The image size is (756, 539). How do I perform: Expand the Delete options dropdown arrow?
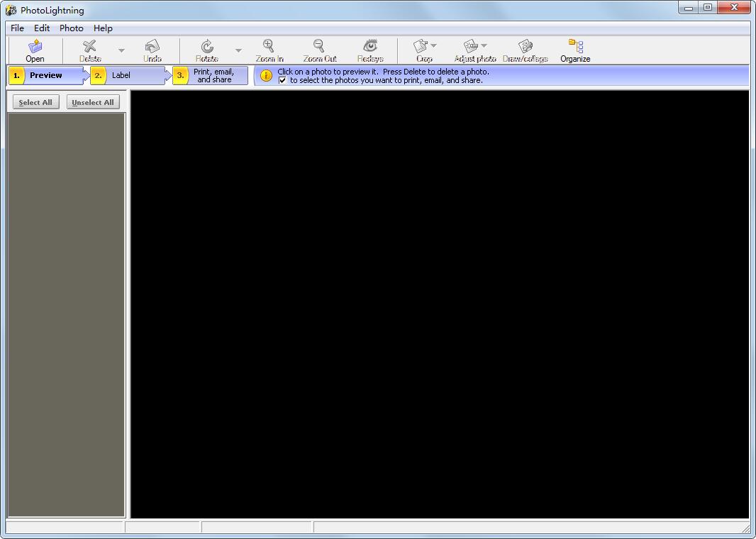pos(121,51)
